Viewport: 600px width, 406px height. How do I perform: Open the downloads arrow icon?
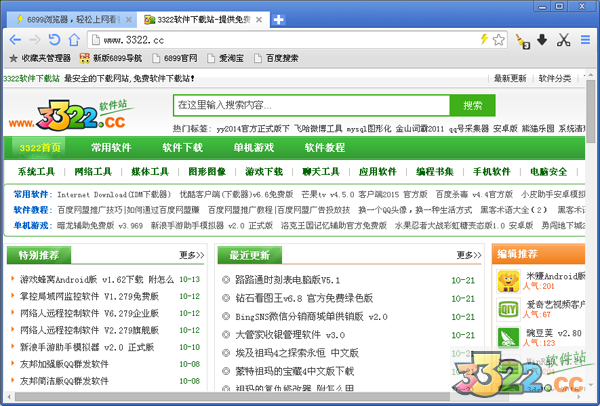coord(542,39)
